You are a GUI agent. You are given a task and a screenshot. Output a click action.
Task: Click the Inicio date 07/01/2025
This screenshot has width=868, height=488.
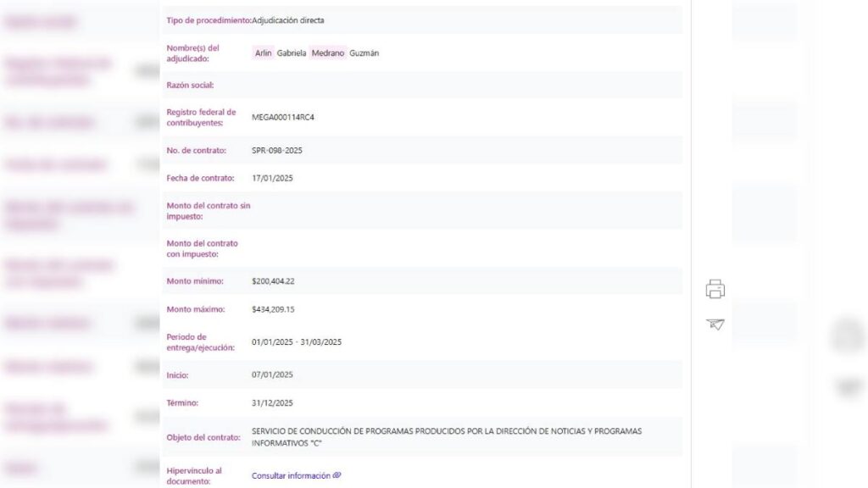tap(272, 374)
